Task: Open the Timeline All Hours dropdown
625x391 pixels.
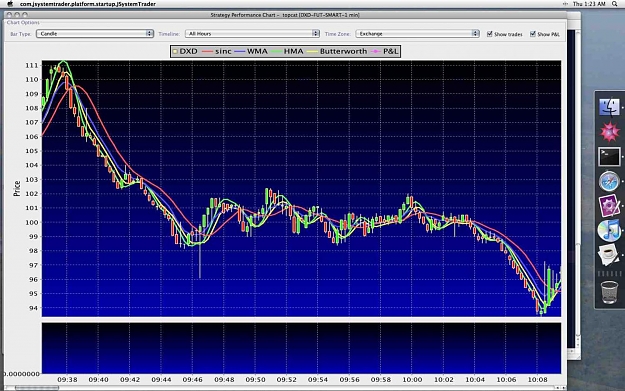Action: coord(252,34)
